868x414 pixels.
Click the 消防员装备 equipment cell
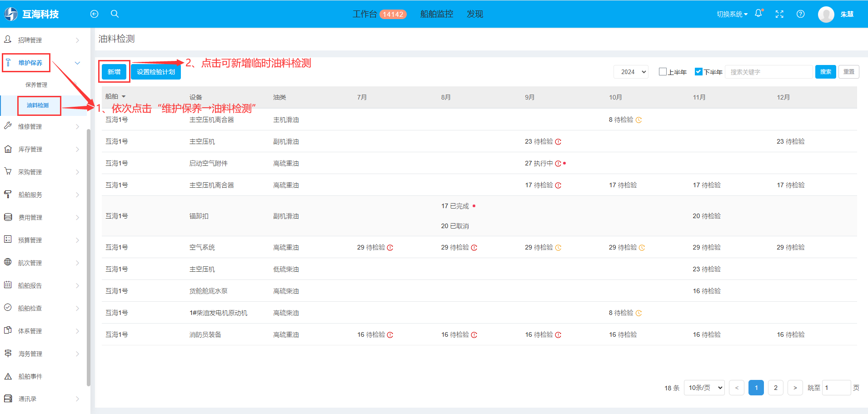tap(205, 334)
